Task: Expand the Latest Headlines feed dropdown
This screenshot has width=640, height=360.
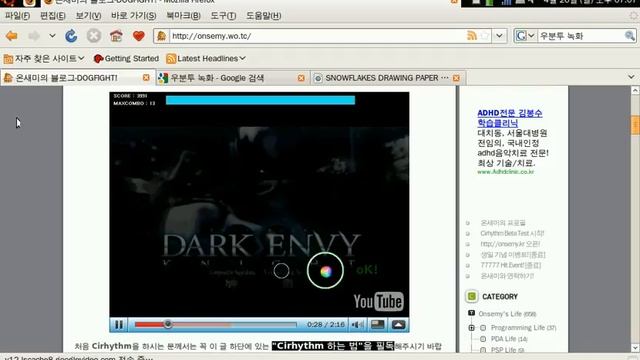Action: pyautogui.click(x=206, y=59)
